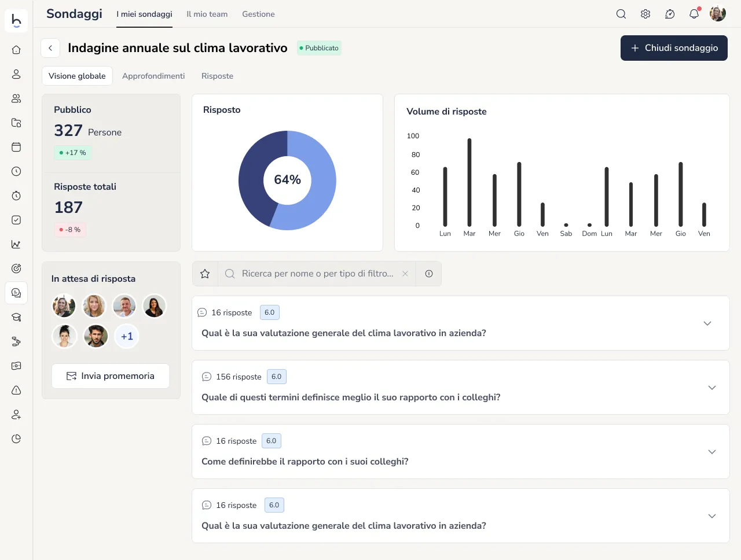741x560 pixels.
Task: Open the team people icon in sidebar
Action: click(x=16, y=98)
